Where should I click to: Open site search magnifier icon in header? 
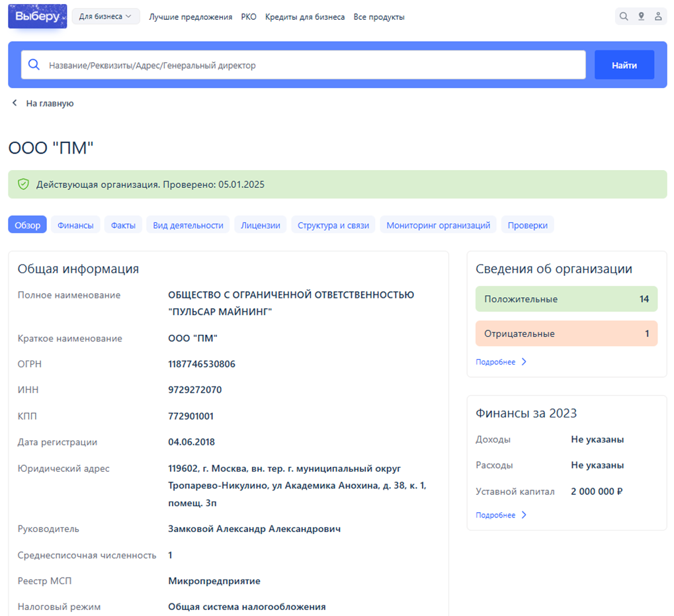point(624,17)
